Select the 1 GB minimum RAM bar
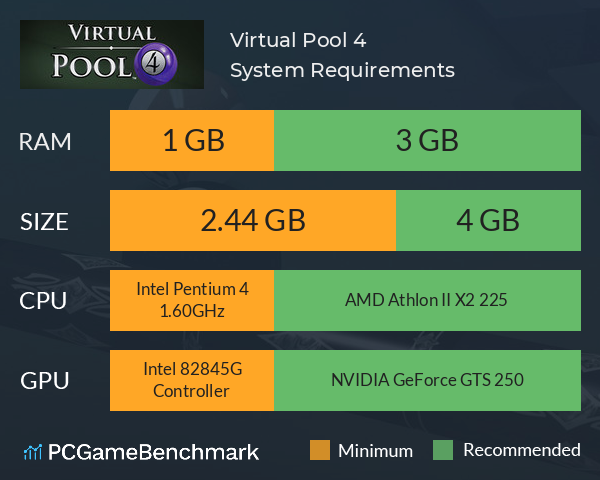The width and height of the screenshot is (600, 480). click(x=192, y=140)
